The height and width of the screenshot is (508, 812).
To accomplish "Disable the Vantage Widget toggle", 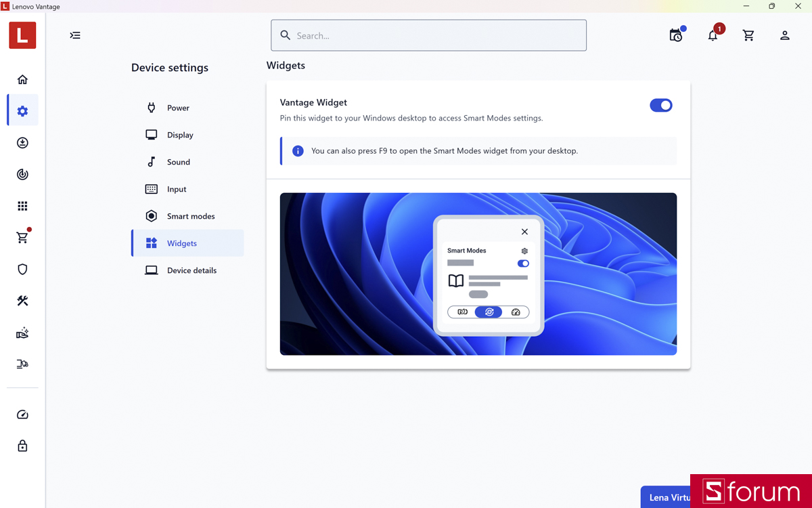I will [x=661, y=105].
